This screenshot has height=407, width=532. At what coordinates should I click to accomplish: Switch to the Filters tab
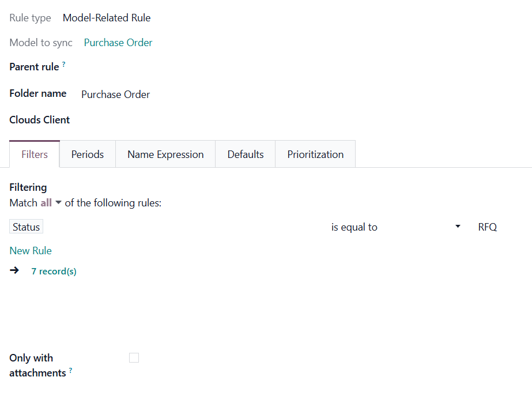pos(35,154)
